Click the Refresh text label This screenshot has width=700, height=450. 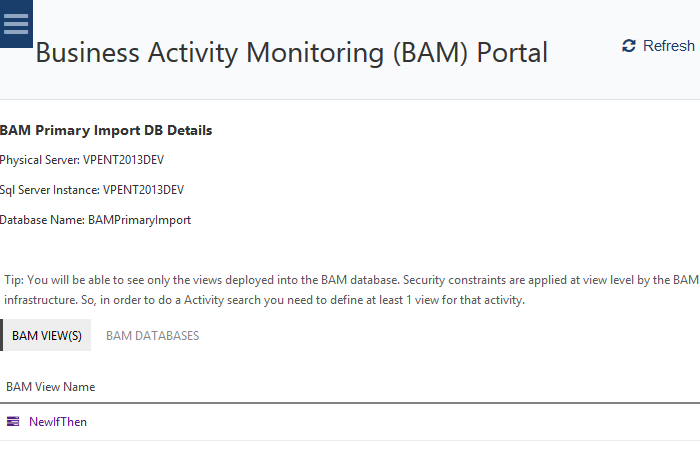[x=669, y=46]
